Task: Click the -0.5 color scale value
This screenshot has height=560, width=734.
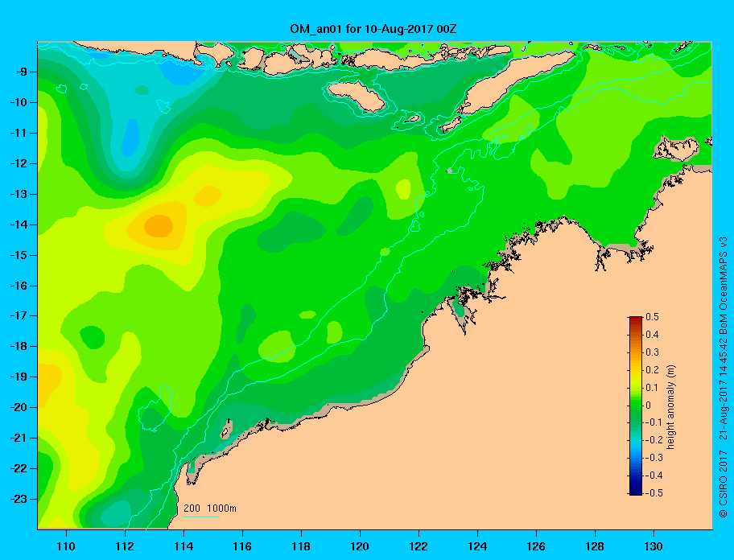Action: pyautogui.click(x=653, y=493)
